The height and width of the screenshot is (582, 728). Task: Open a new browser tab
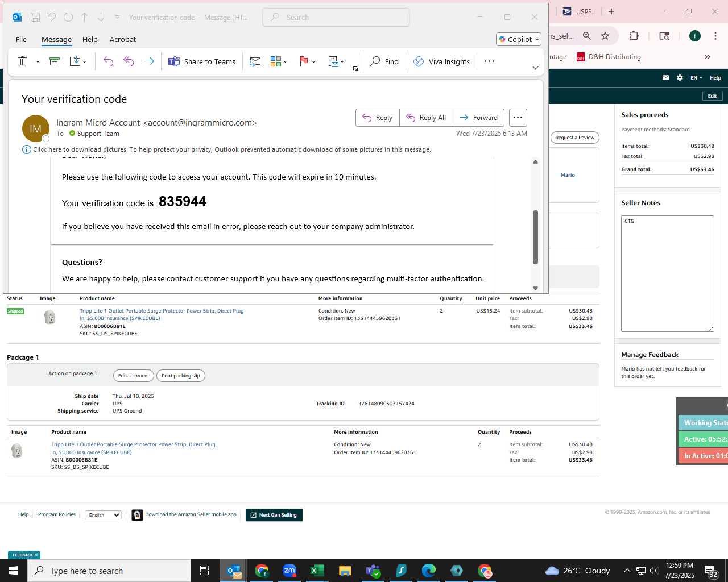[611, 11]
